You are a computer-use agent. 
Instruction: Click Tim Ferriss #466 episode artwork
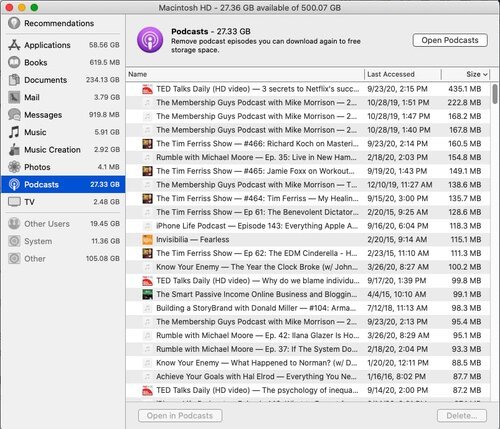[x=147, y=144]
